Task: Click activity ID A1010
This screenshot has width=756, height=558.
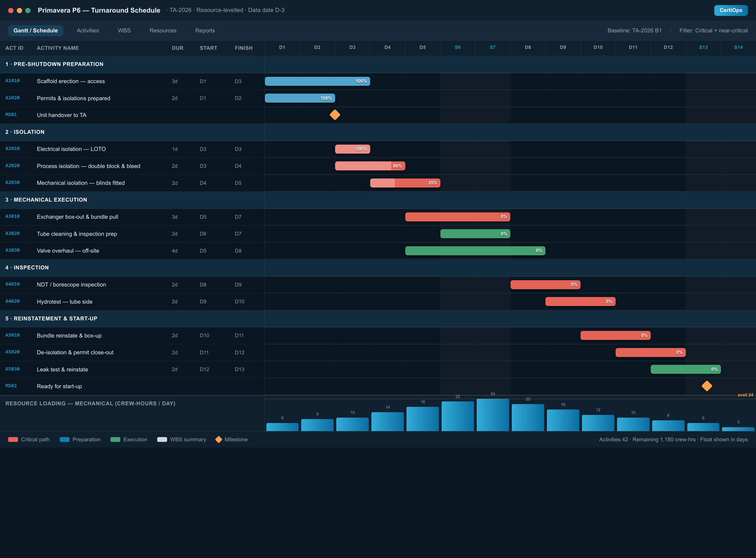Action: (x=13, y=81)
